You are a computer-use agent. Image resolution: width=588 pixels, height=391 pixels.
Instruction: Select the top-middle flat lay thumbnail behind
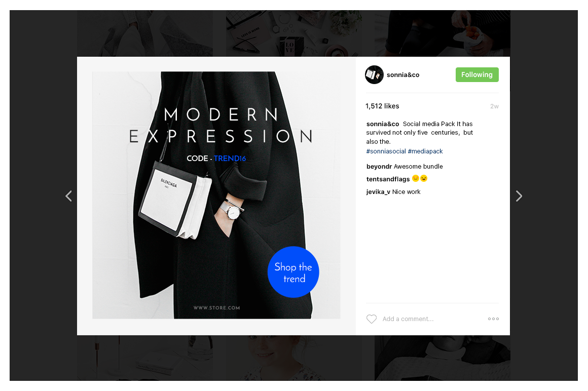[293, 33]
